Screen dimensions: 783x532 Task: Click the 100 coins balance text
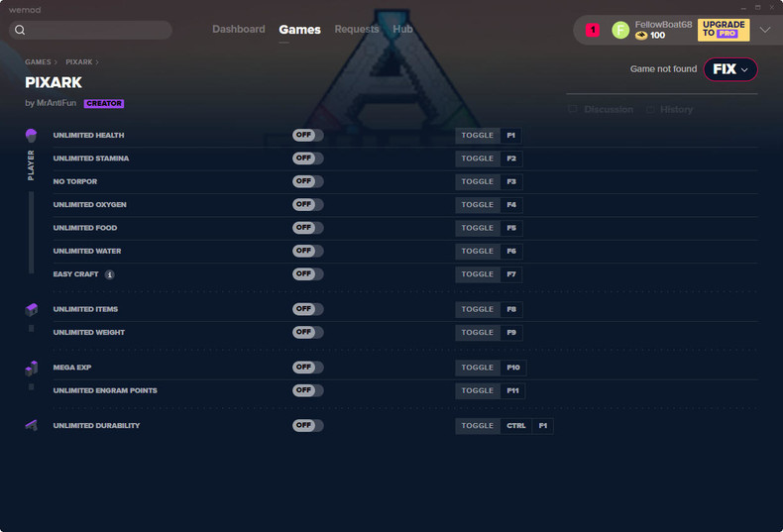[x=657, y=35]
